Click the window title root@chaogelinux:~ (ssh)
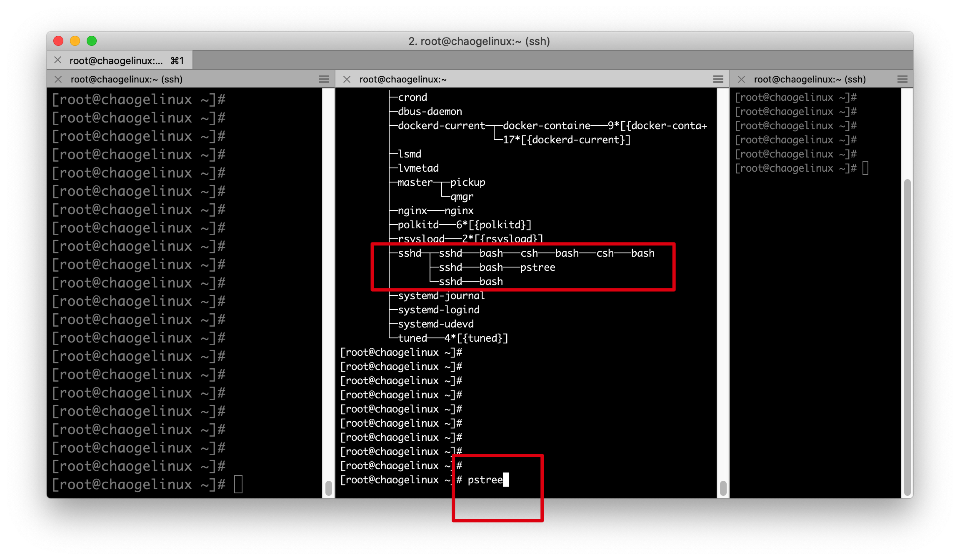Viewport: 960px width, 560px height. (x=479, y=41)
